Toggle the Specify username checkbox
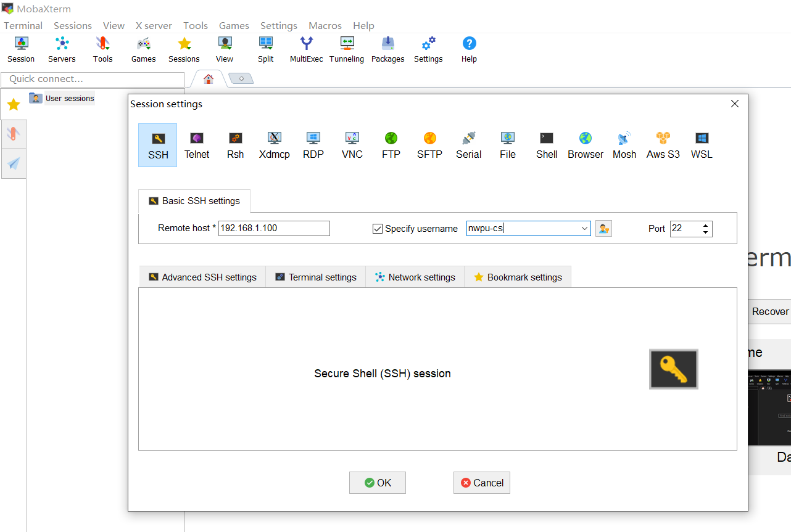Image resolution: width=791 pixels, height=532 pixels. pyautogui.click(x=378, y=229)
